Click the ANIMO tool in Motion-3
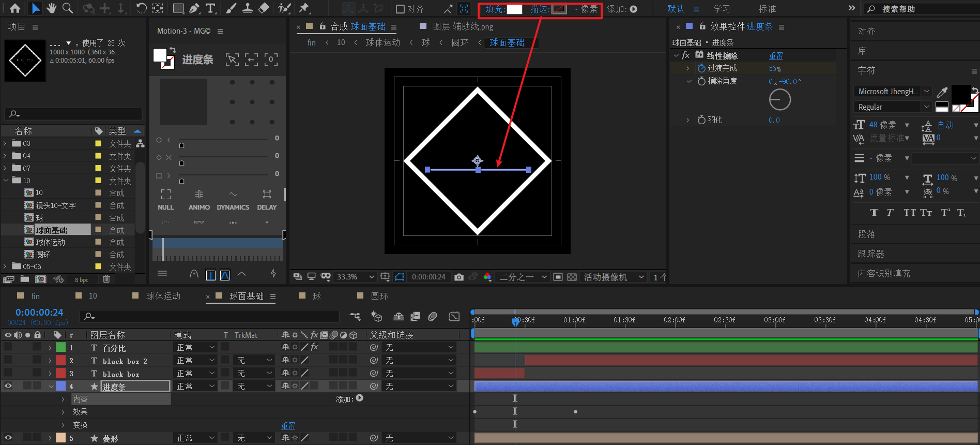The width and height of the screenshot is (980, 445). click(x=199, y=200)
